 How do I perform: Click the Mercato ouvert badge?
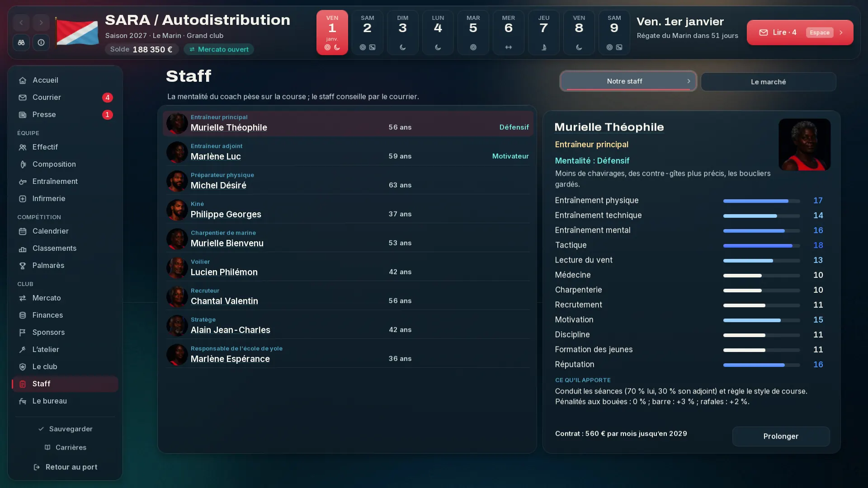(219, 49)
